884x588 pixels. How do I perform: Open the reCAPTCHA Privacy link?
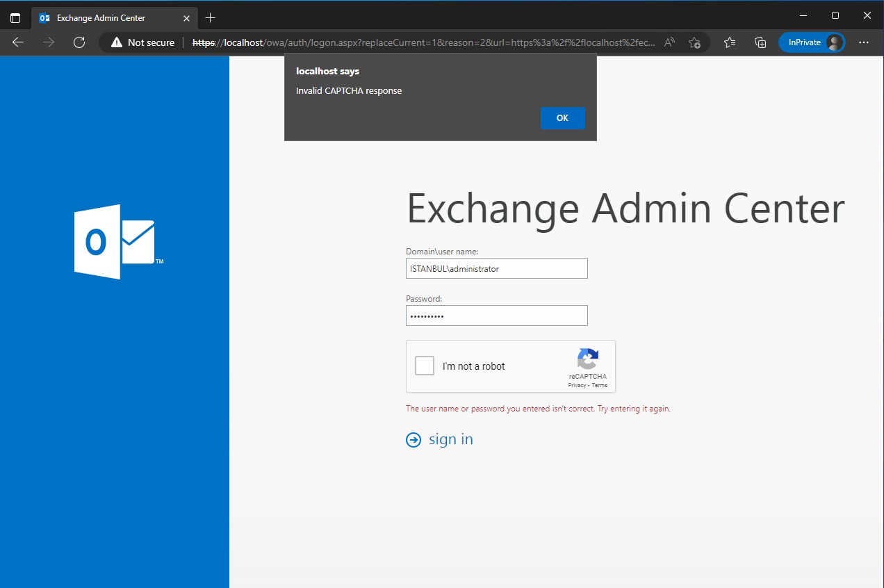[x=577, y=385]
